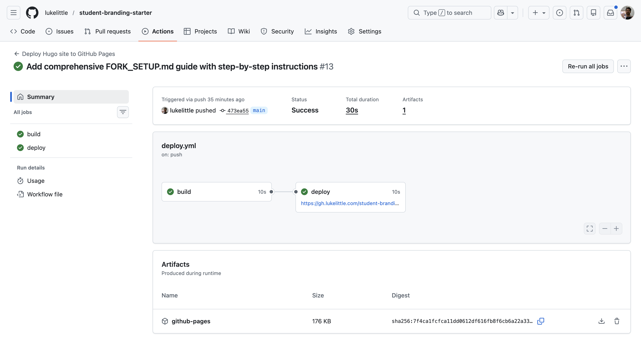Expand the workflow graph to fullscreen

tap(589, 228)
